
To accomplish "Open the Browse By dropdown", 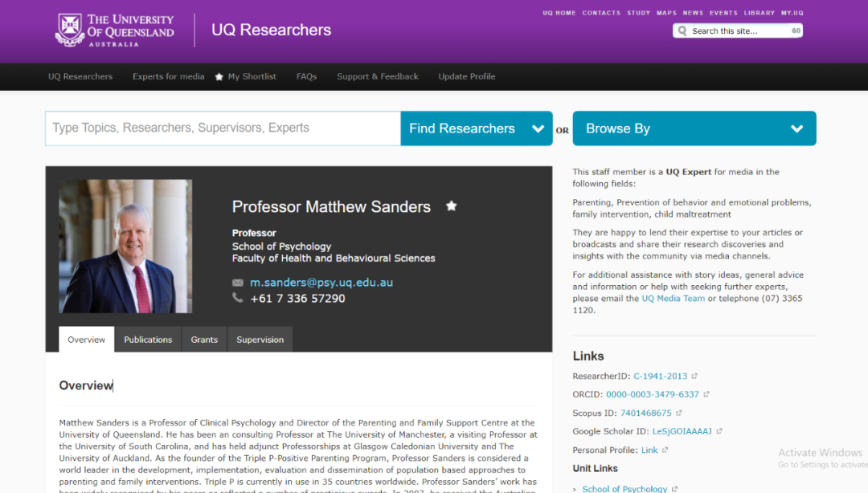I will (x=796, y=128).
